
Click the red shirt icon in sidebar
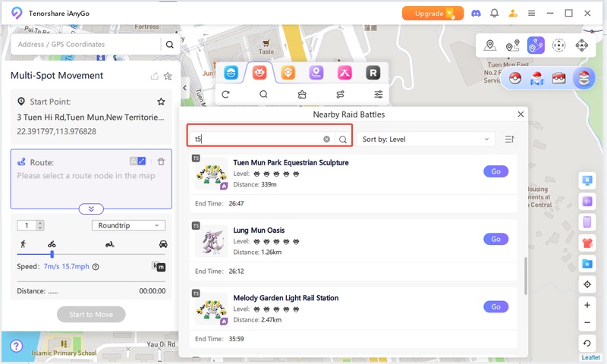pyautogui.click(x=587, y=243)
